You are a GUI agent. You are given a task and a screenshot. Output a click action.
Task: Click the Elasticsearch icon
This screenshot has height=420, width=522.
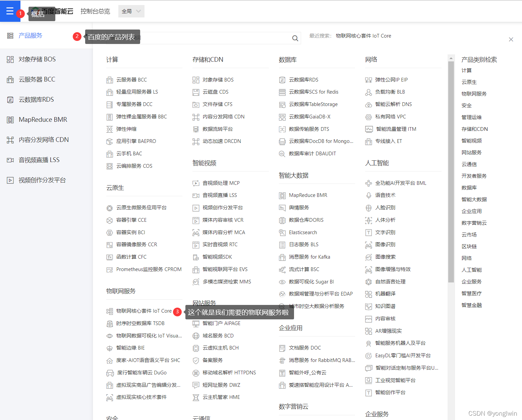click(x=282, y=233)
